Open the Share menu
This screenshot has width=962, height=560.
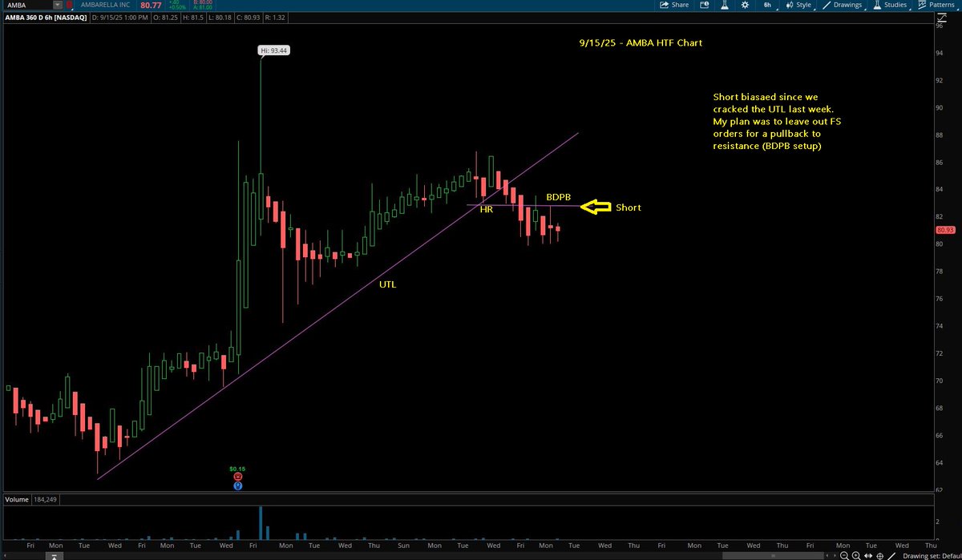(675, 5)
